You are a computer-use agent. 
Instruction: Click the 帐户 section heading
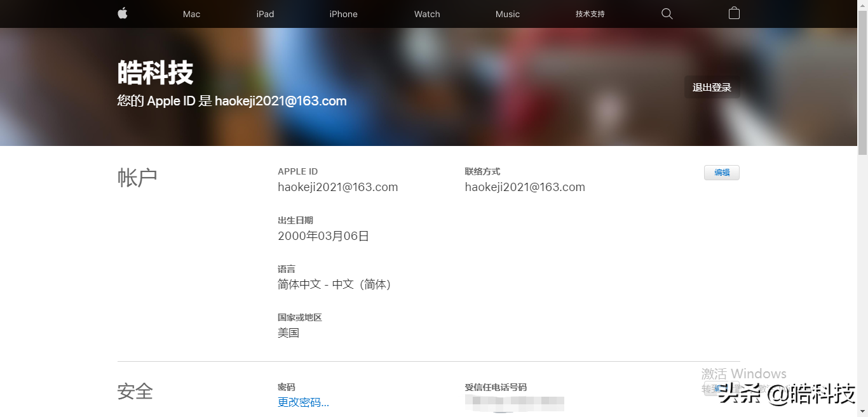pyautogui.click(x=137, y=178)
